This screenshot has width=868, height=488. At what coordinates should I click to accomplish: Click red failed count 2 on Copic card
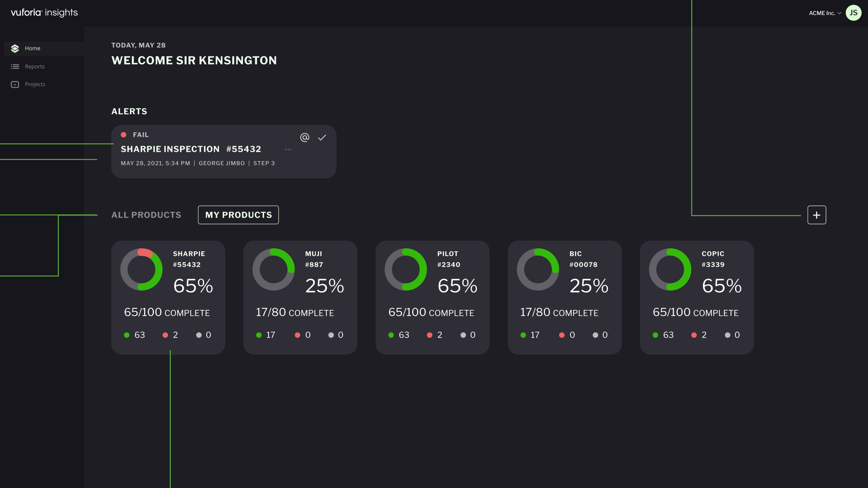pyautogui.click(x=699, y=335)
